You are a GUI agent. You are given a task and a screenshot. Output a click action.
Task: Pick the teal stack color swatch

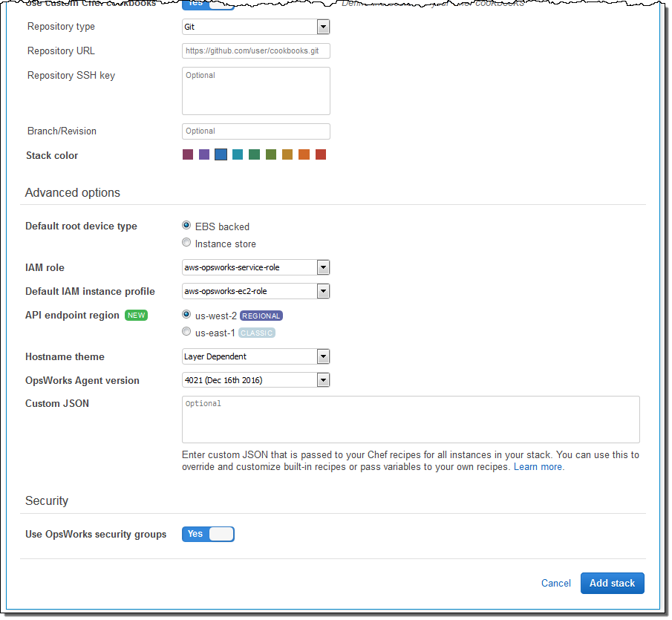tap(238, 154)
